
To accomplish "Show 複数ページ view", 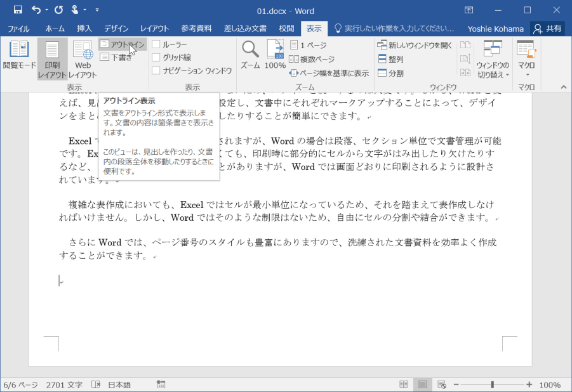I will tap(312, 59).
